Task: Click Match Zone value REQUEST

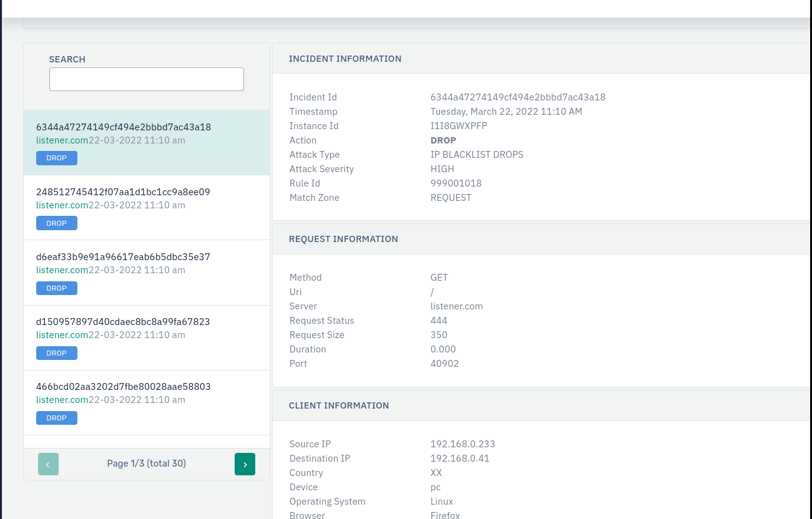Action: 451,198
